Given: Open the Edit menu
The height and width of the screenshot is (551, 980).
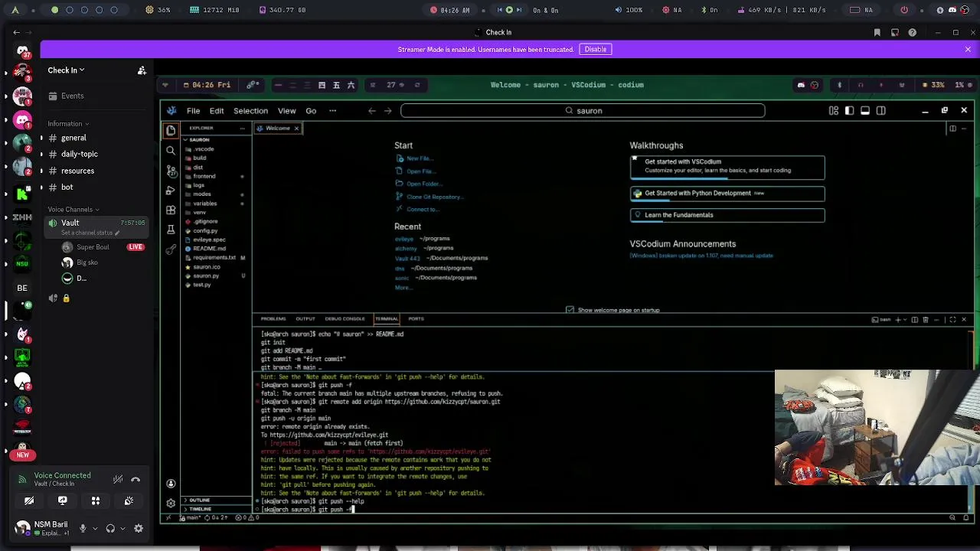Looking at the screenshot, I should [x=217, y=111].
